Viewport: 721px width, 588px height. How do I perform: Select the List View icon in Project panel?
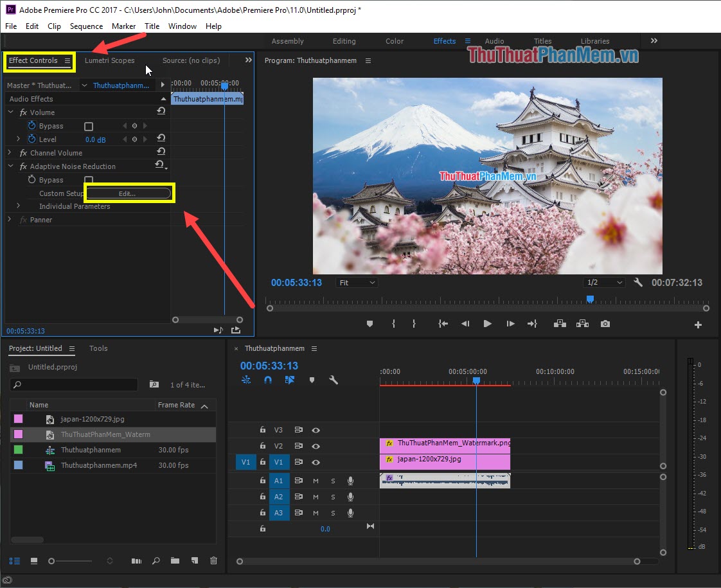click(x=16, y=560)
